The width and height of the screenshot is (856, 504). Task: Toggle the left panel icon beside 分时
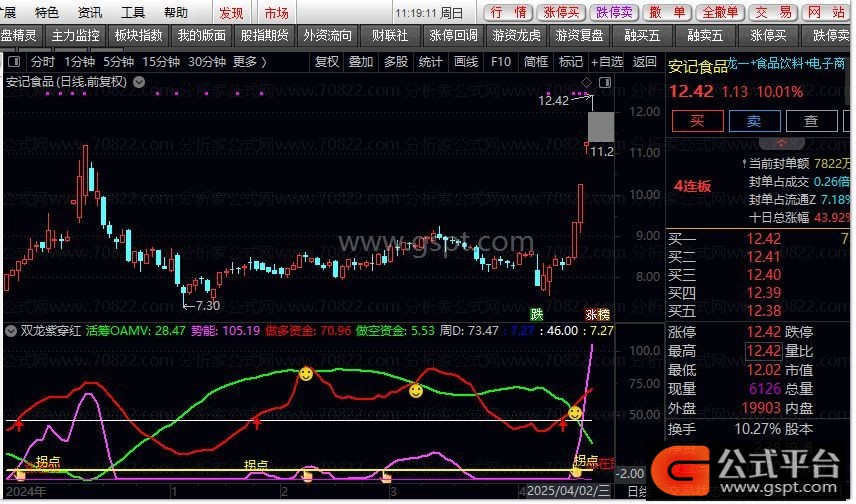pyautogui.click(x=14, y=62)
